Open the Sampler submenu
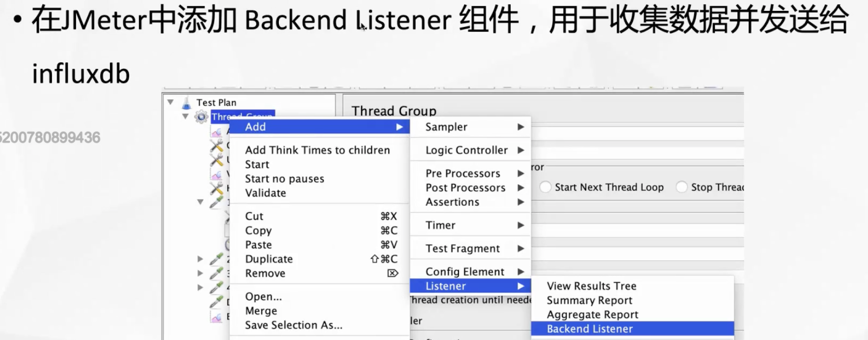The height and width of the screenshot is (340, 868). 470,127
